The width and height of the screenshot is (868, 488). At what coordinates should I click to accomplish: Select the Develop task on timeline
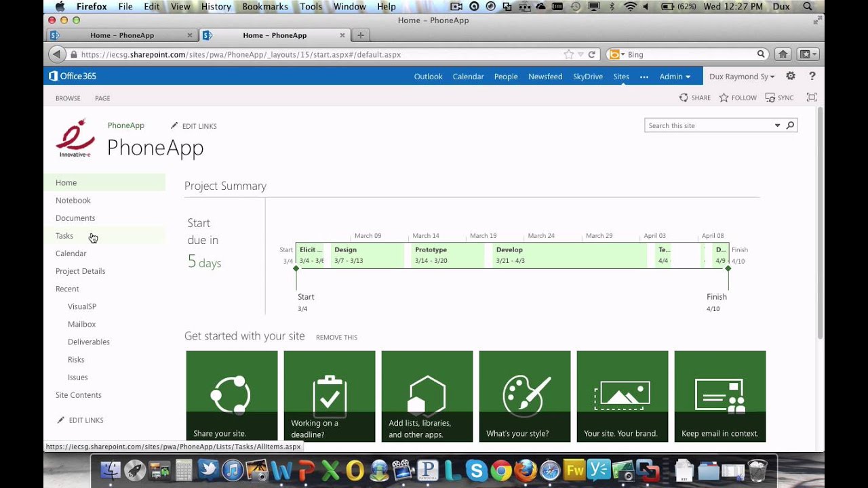pyautogui.click(x=570, y=255)
